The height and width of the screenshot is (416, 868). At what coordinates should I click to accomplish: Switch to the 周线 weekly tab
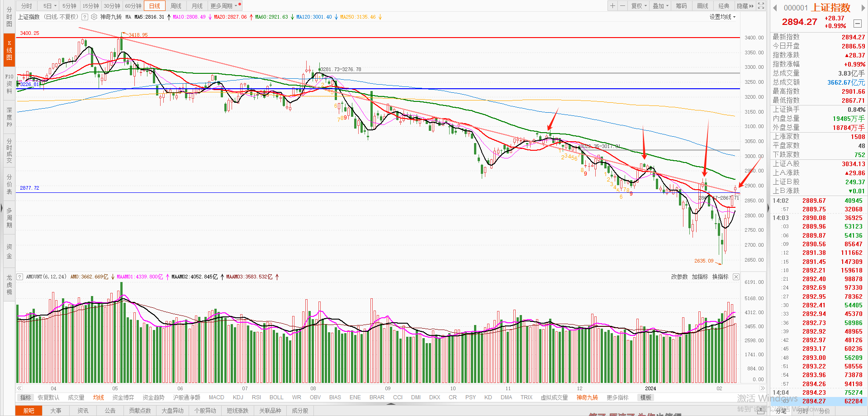(176, 6)
